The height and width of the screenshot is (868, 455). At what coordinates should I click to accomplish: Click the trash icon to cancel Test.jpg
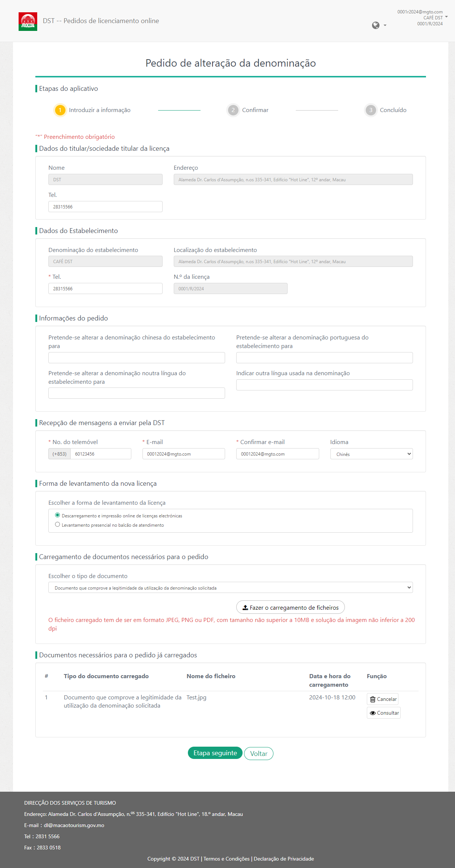tap(373, 699)
